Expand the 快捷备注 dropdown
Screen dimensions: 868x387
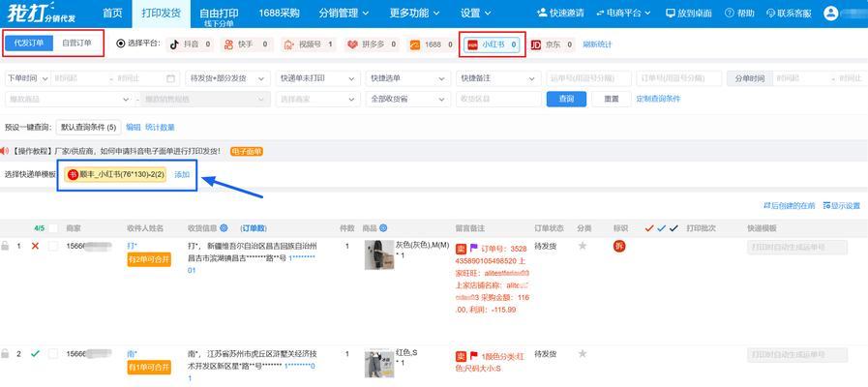(498, 78)
